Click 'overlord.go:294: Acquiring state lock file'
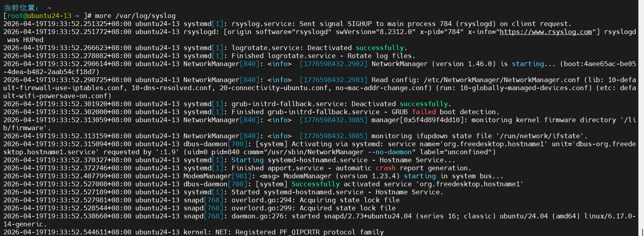The width and height of the screenshot is (644, 236). [x=316, y=200]
